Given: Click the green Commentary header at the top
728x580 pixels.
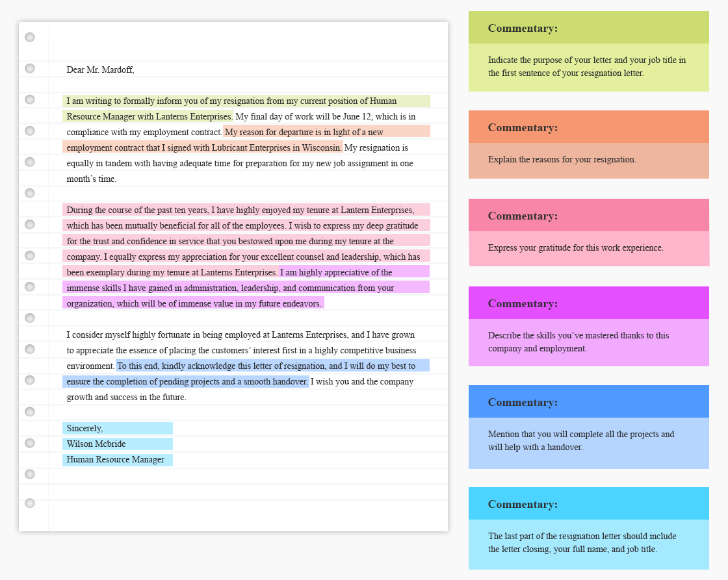Looking at the screenshot, I should click(588, 28).
